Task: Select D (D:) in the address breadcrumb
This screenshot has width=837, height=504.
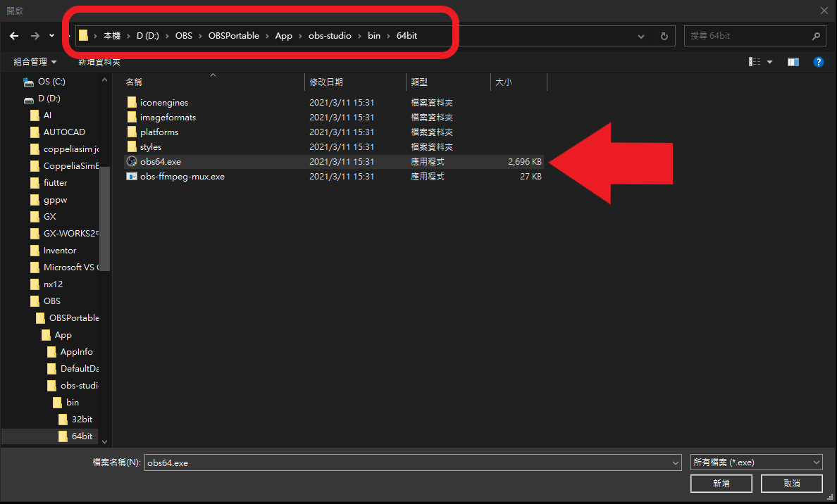Action: (148, 36)
